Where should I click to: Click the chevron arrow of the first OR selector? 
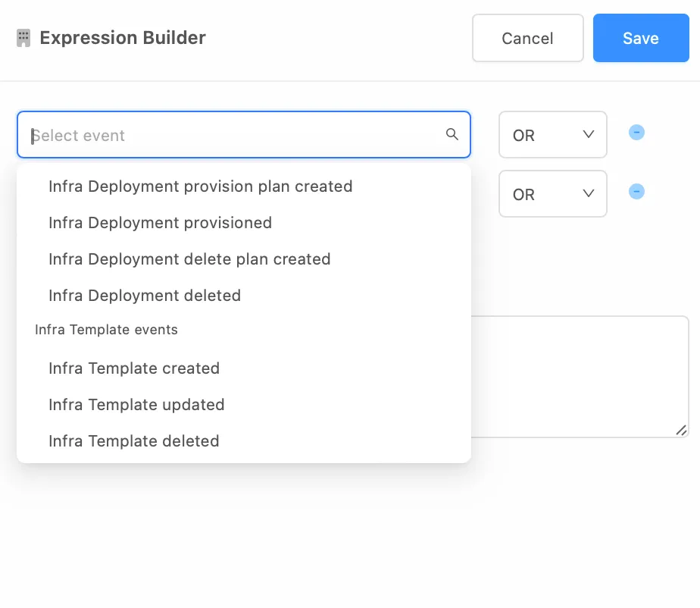589,134
